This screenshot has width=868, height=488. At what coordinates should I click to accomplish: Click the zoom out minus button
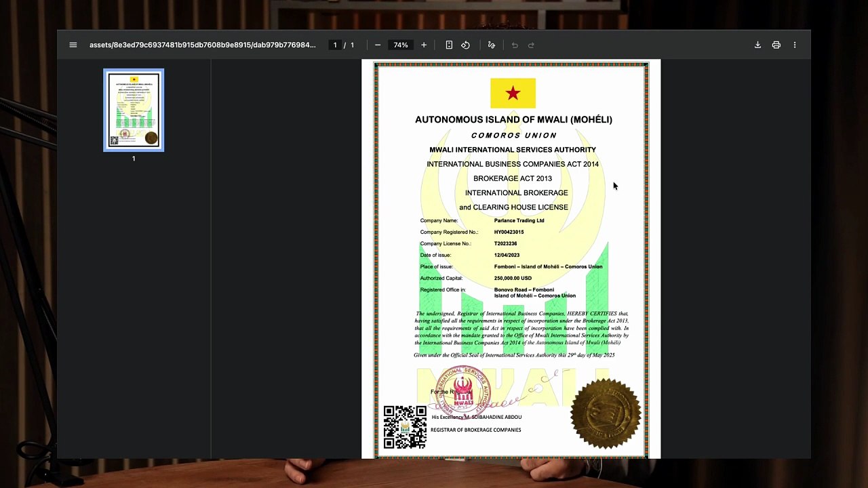[378, 45]
